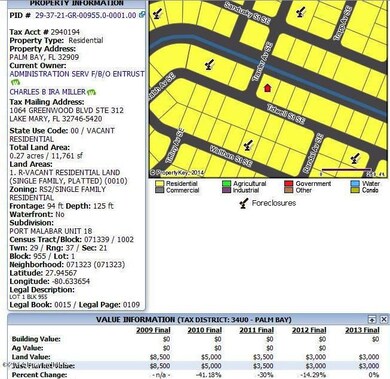Click the 2010 Land Value $5,000 cell

(211, 357)
